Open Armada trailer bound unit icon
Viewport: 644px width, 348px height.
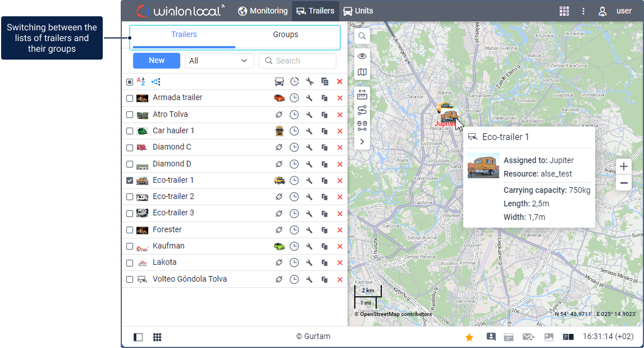(279, 98)
